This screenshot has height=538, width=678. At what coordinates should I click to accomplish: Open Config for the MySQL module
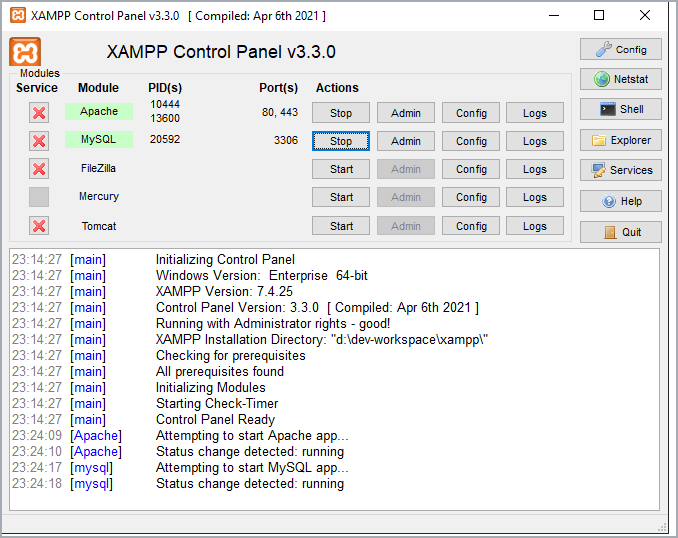click(x=471, y=141)
